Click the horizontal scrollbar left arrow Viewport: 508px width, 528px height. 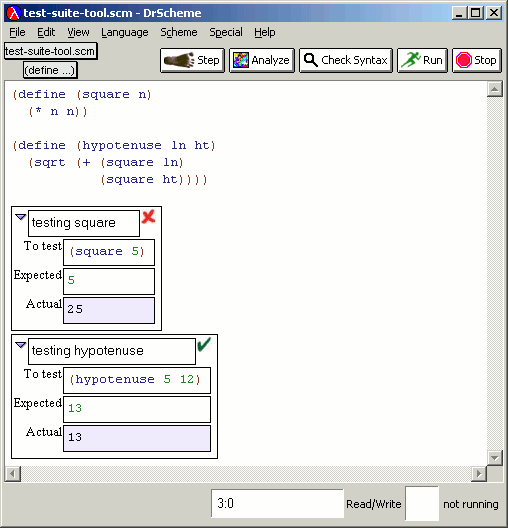point(13,474)
